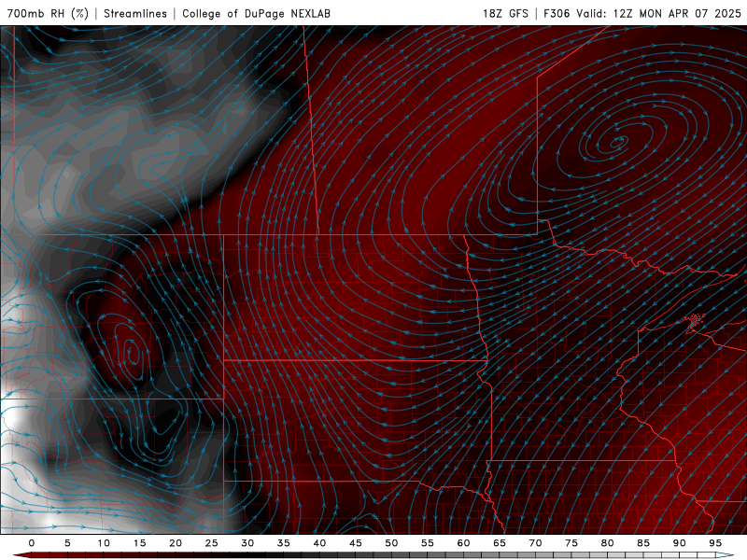Select the colorbar label "10"
The image size is (747, 560).
104,543
